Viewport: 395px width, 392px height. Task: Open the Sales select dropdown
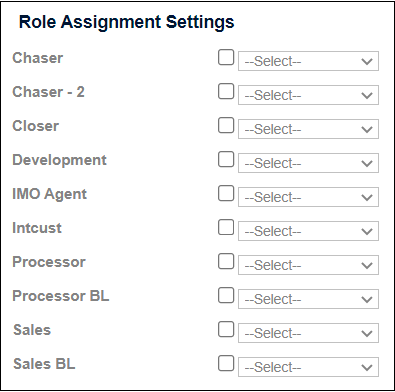click(x=308, y=333)
